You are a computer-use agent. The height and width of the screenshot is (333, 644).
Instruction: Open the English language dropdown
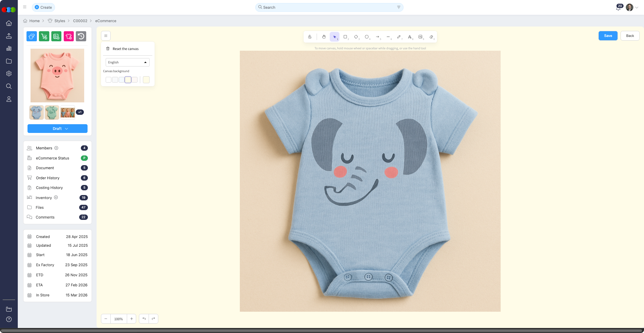[127, 62]
